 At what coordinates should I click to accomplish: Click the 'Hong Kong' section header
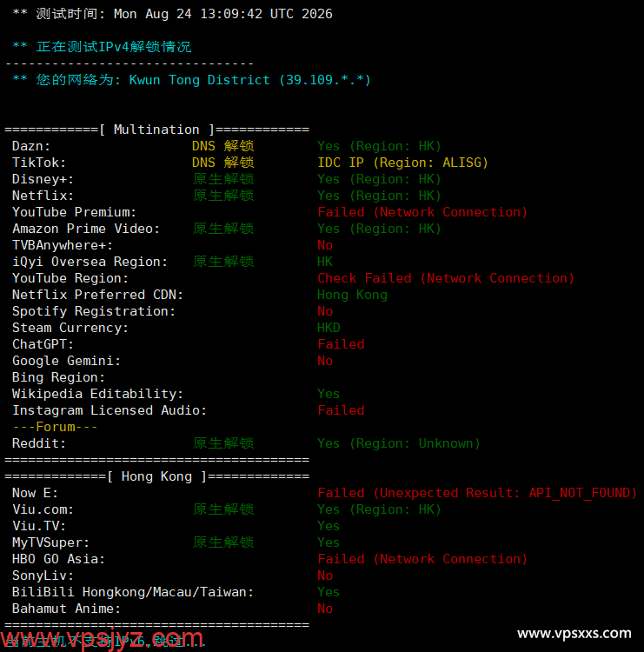[x=156, y=477]
